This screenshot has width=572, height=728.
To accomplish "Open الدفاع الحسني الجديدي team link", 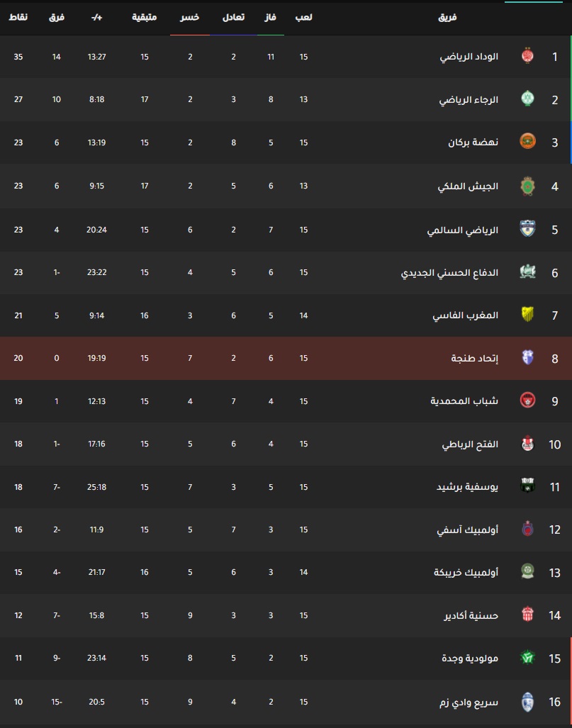I will (x=449, y=272).
